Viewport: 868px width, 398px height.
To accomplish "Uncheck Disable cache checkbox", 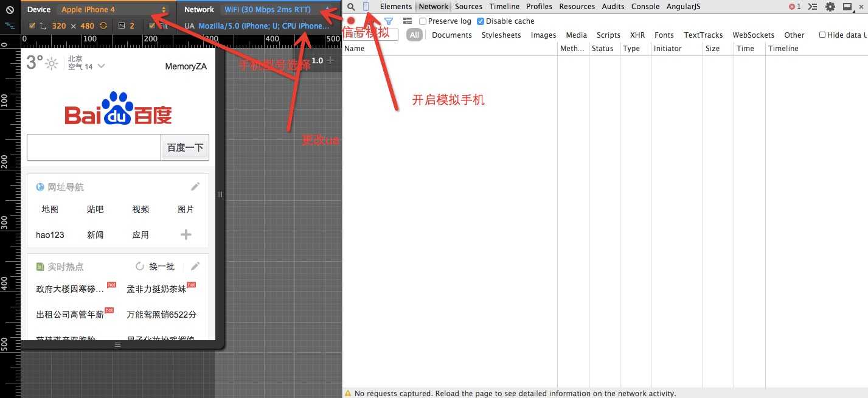I will coord(481,21).
